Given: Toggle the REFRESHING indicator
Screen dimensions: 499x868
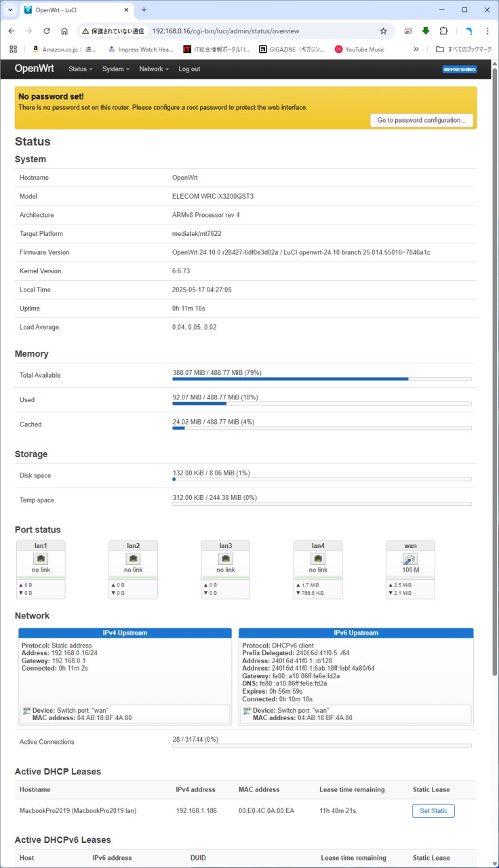Looking at the screenshot, I should click(460, 69).
